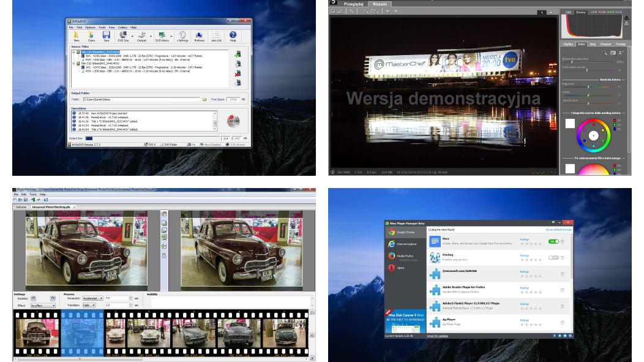This screenshot has width=644, height=362.
Task: Open Preferences in the AVStoDVD toolbar
Action: 200,36
